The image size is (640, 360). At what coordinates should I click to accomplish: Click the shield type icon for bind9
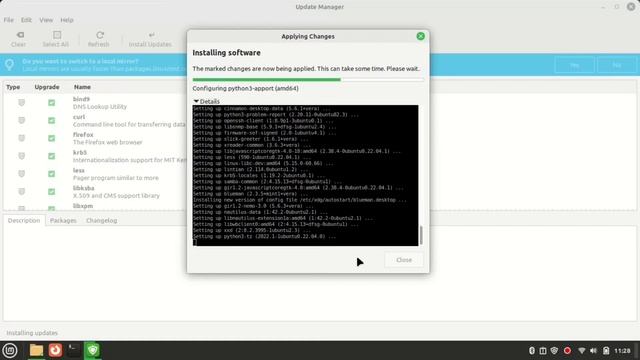22,102
